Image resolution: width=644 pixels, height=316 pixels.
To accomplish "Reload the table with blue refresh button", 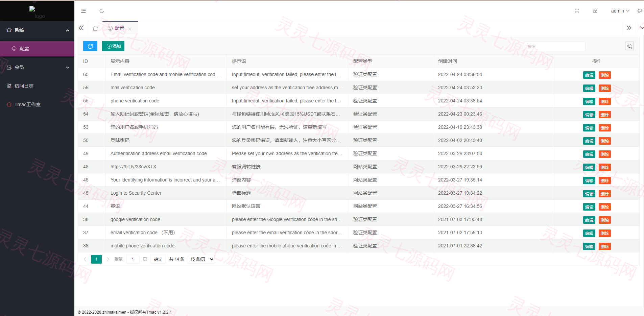I will click(x=90, y=46).
